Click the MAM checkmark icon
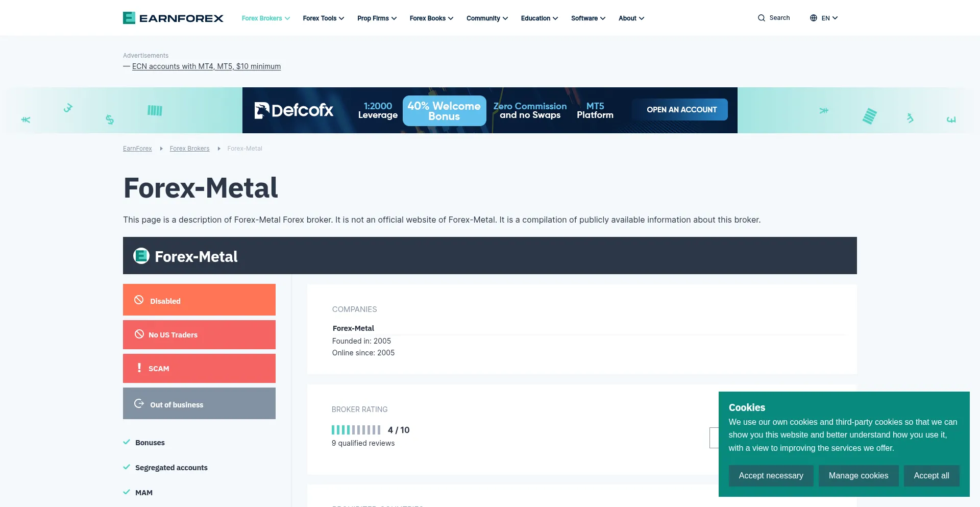 127,492
